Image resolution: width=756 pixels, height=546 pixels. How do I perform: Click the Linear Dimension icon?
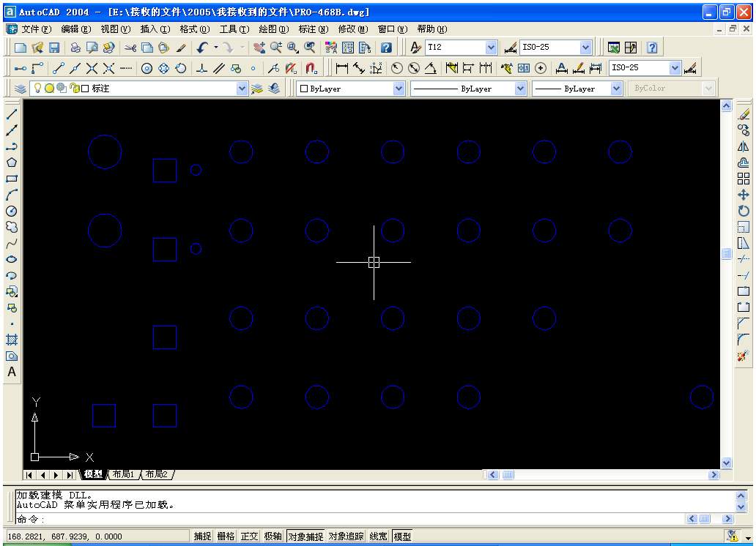point(342,68)
